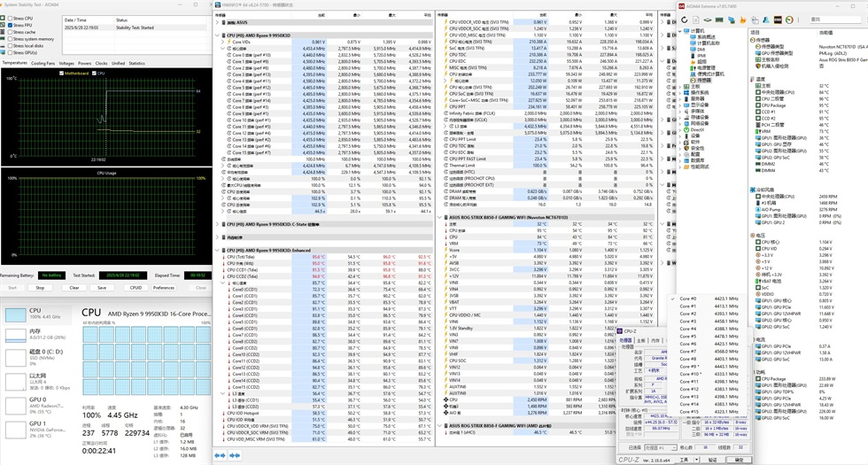Switch to the Unified tab
868x465 pixels.
pos(119,63)
